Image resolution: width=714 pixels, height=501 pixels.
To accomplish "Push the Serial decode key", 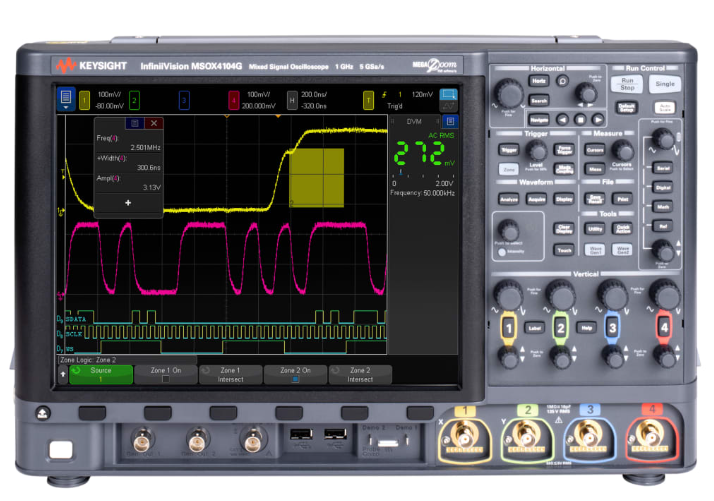I will tap(663, 168).
